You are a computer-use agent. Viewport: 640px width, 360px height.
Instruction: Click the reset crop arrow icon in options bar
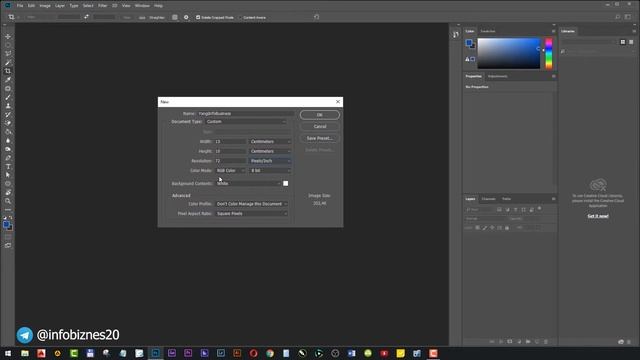pyautogui.click(x=316, y=17)
